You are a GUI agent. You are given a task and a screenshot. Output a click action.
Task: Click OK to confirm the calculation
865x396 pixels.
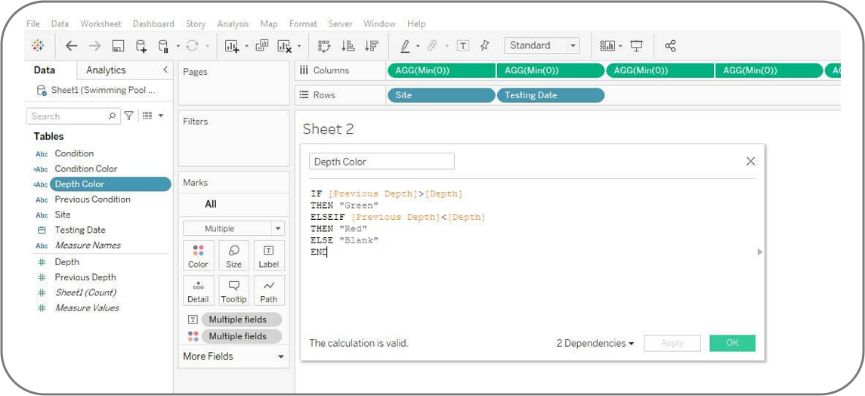point(732,343)
